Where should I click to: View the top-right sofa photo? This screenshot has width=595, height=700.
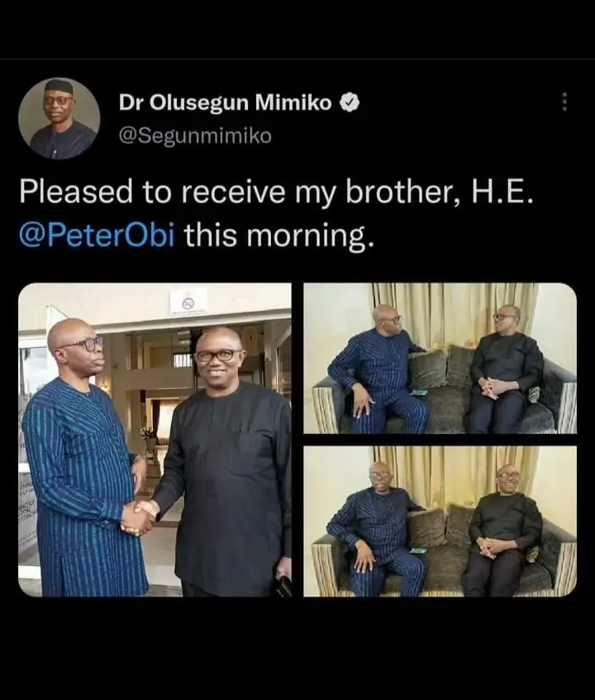[440, 358]
